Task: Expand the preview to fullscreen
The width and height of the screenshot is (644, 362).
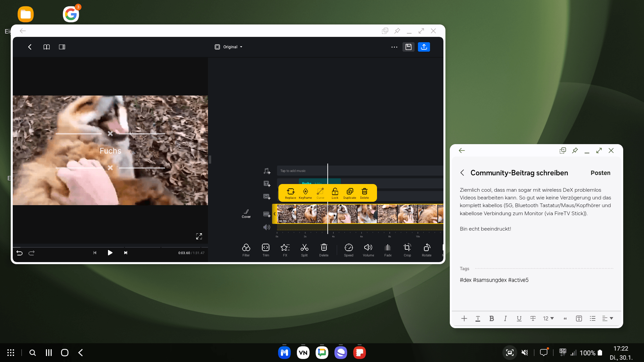Action: (x=199, y=236)
